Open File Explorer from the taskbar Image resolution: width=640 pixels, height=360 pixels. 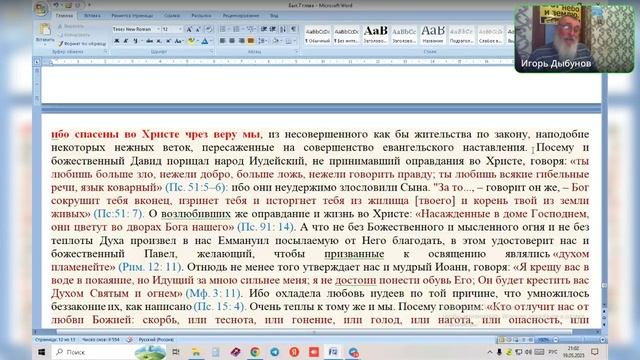point(196,352)
